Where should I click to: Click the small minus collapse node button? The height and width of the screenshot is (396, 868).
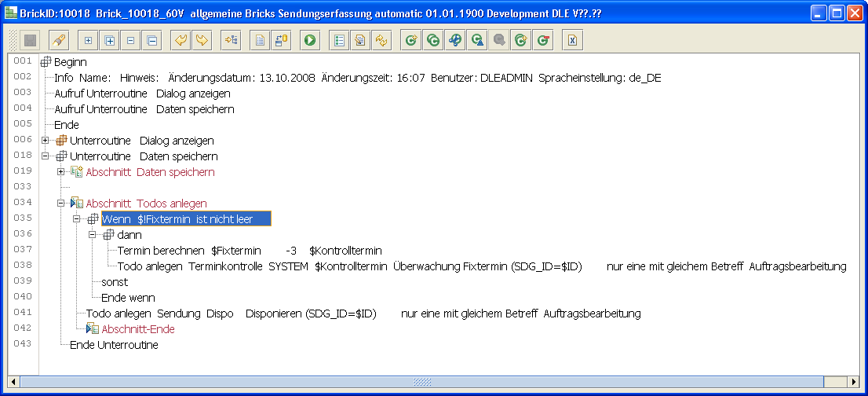[130, 40]
